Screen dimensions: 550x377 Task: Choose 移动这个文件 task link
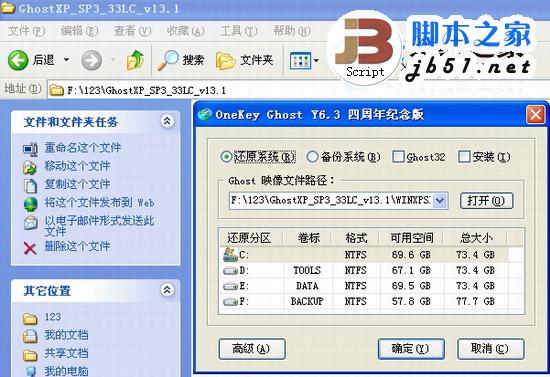tap(77, 166)
